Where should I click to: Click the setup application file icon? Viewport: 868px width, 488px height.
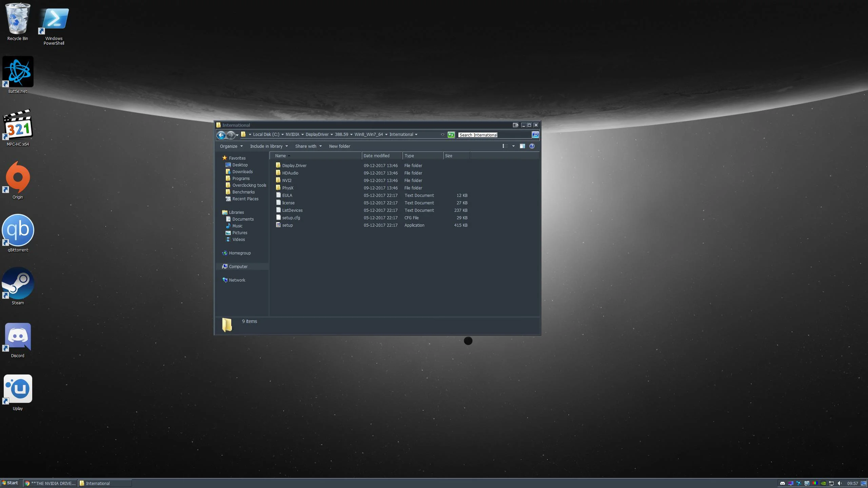pos(278,225)
